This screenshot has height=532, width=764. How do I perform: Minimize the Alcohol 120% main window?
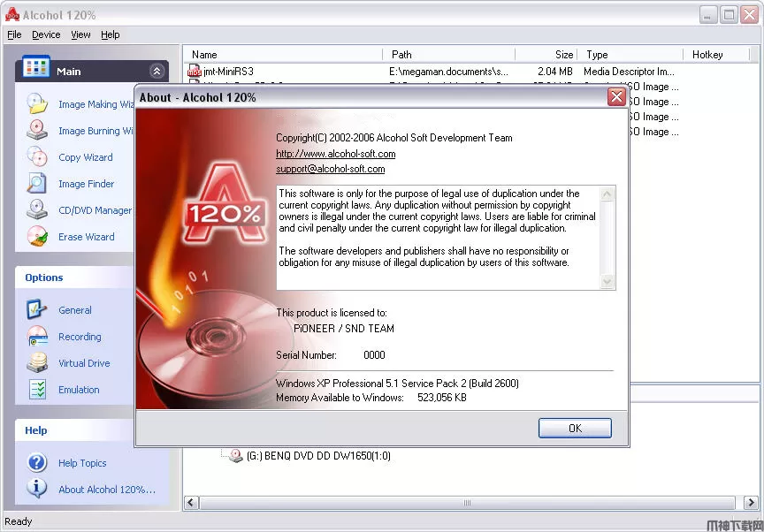[708, 15]
